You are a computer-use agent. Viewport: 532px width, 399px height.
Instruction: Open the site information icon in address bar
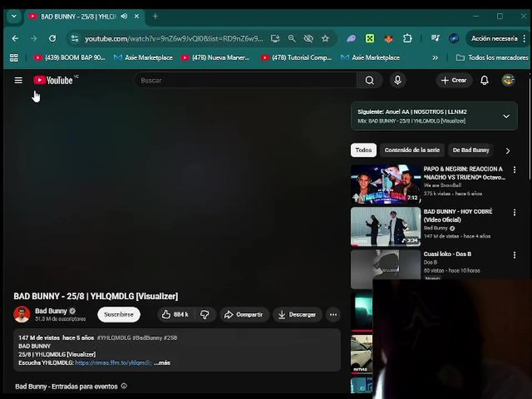click(74, 39)
